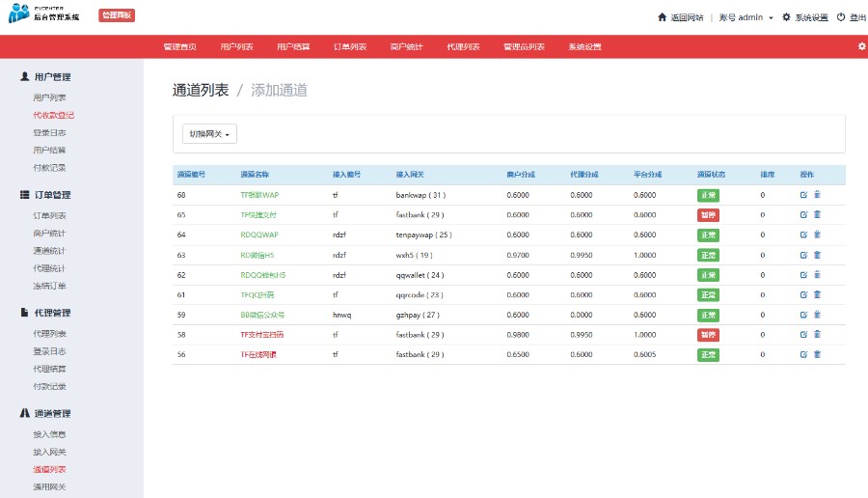Edit channel 63 wxh5 row
This screenshot has height=498, width=868.
pos(803,256)
